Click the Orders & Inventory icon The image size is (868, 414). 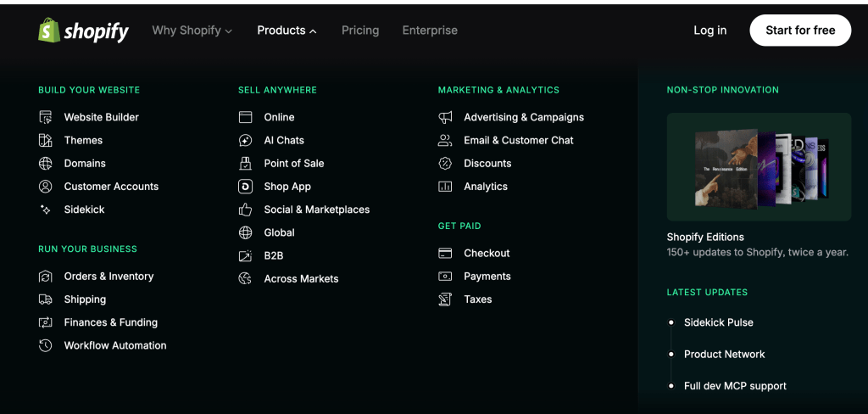click(x=46, y=276)
